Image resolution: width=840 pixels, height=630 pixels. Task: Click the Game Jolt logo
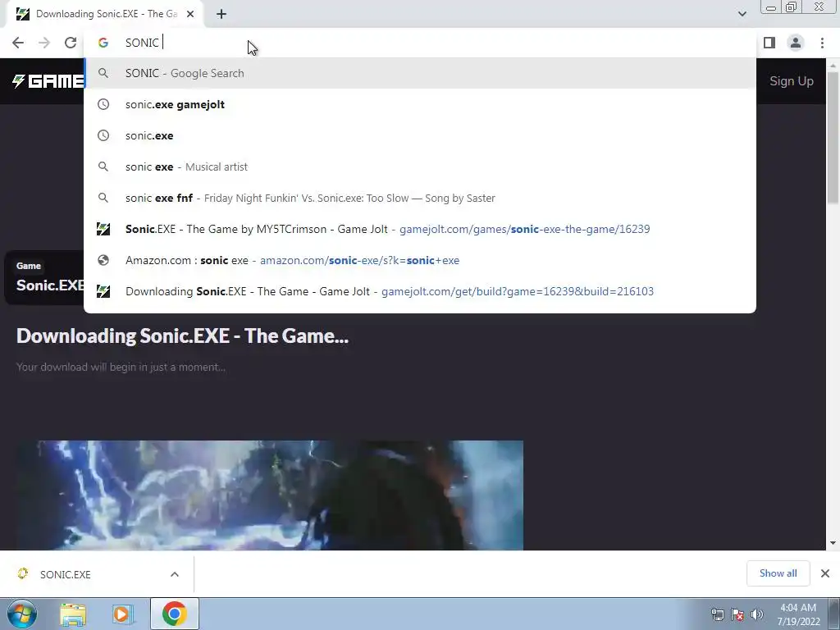tap(48, 81)
